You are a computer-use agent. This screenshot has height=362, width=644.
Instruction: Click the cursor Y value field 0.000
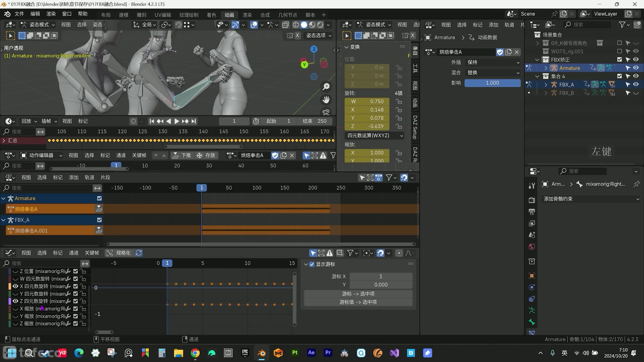pyautogui.click(x=381, y=285)
